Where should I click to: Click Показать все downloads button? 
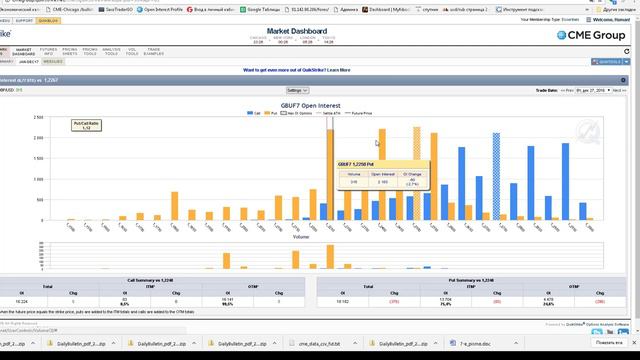point(609,343)
